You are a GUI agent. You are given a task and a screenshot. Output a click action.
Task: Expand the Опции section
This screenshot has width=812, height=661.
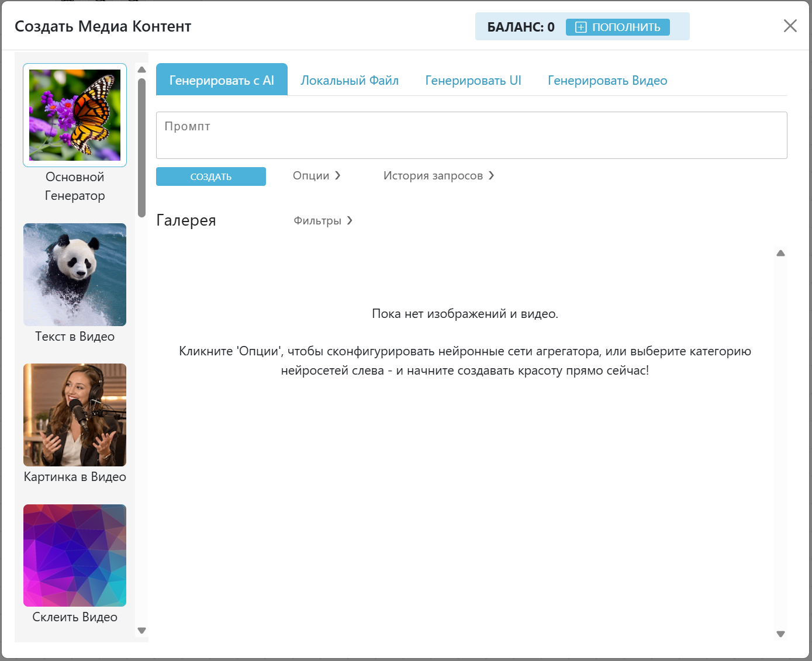pos(316,176)
